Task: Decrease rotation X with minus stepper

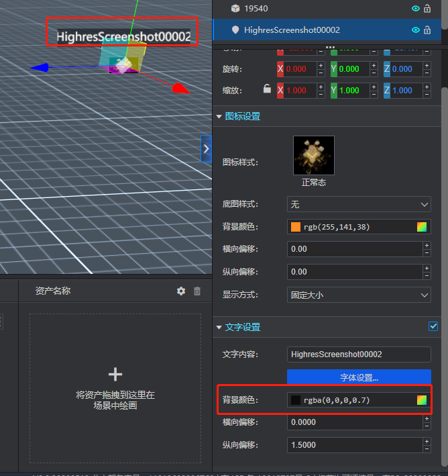Action: pyautogui.click(x=321, y=73)
